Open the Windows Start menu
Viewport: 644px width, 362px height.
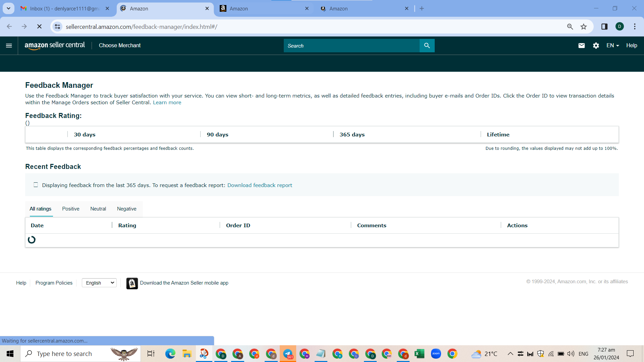(x=10, y=354)
